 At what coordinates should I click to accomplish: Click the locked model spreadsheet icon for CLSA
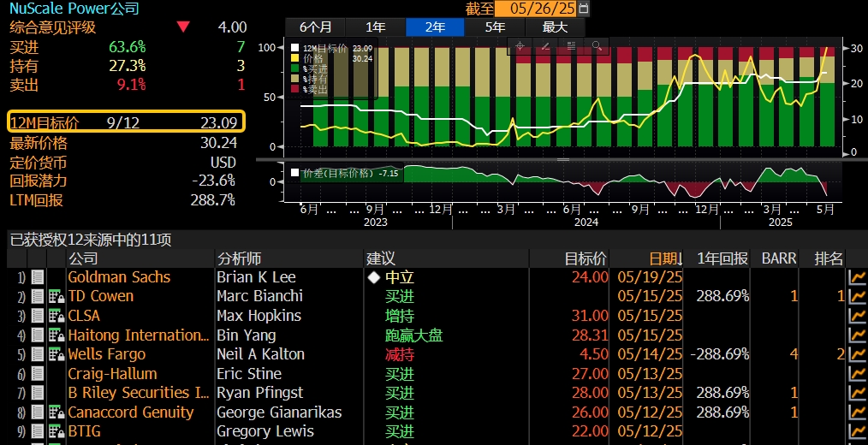[56, 316]
